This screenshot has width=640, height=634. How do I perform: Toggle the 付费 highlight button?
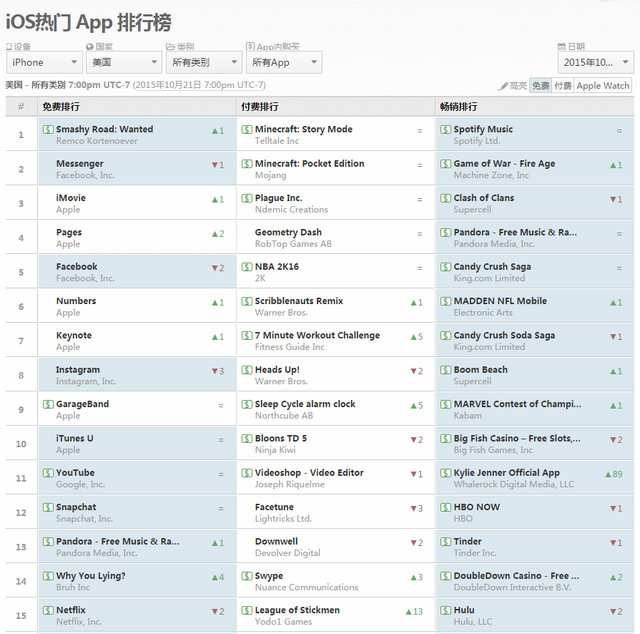563,86
